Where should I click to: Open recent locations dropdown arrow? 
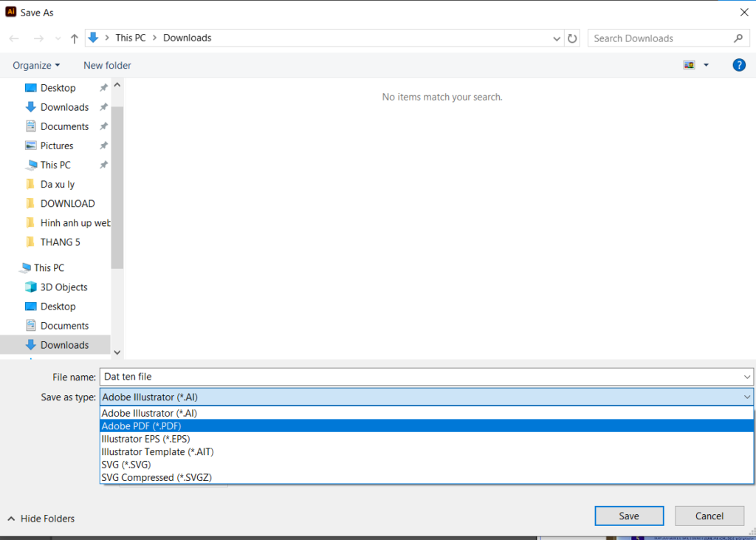click(58, 38)
